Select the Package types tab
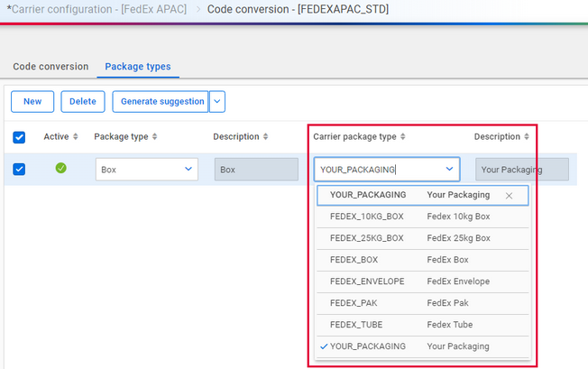The height and width of the screenshot is (369, 588). coord(138,67)
